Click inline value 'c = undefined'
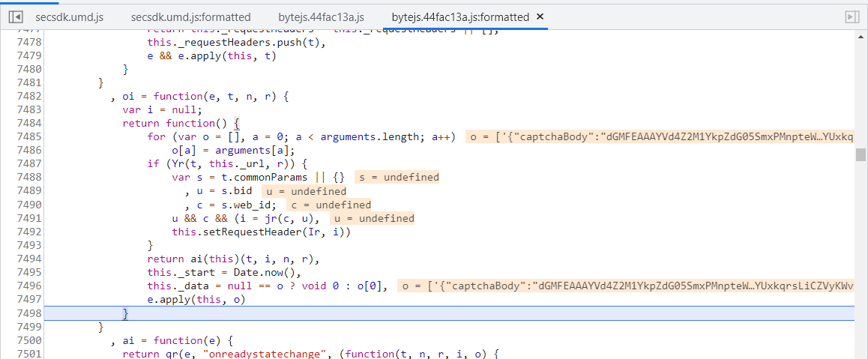 pos(329,205)
